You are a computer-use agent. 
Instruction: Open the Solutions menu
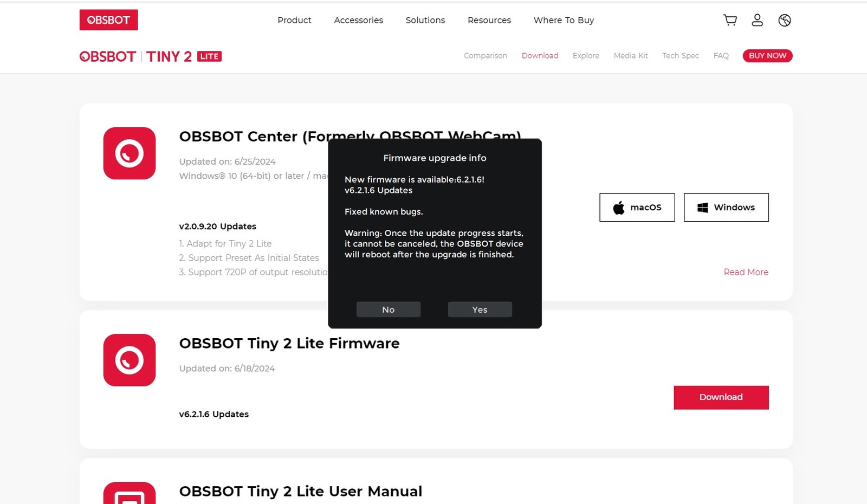[425, 20]
